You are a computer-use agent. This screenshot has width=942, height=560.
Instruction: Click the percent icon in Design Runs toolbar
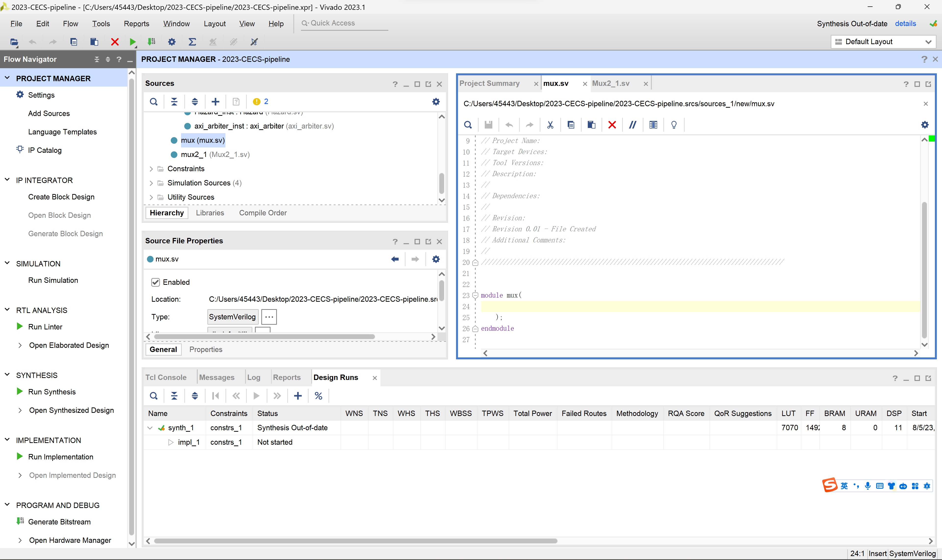click(x=318, y=396)
